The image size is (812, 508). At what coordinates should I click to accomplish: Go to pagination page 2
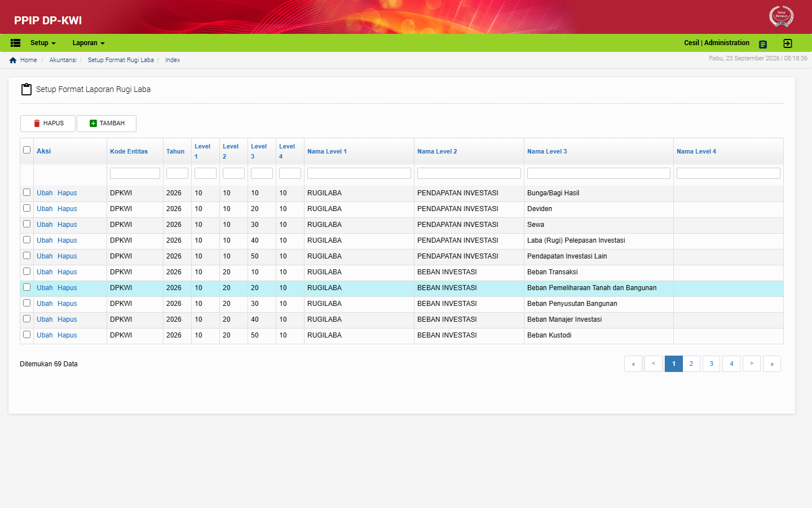point(691,364)
